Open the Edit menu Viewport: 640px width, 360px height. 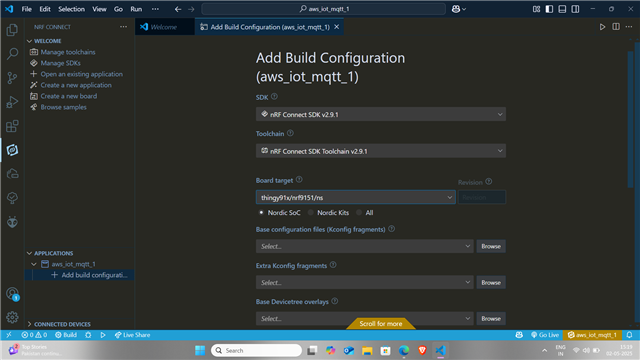tap(45, 9)
